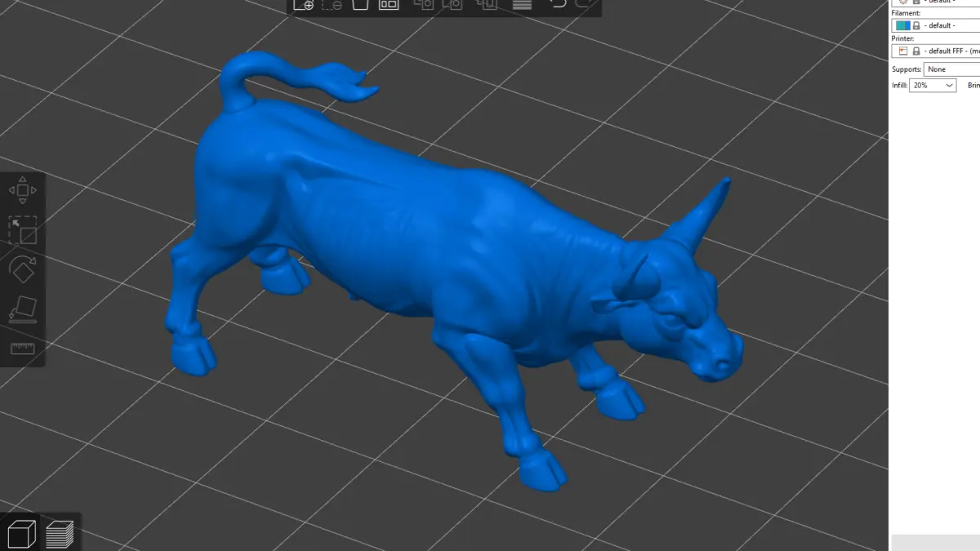Click the Add model toolbar icon
Image resolution: width=980 pixels, height=551 pixels.
click(304, 4)
